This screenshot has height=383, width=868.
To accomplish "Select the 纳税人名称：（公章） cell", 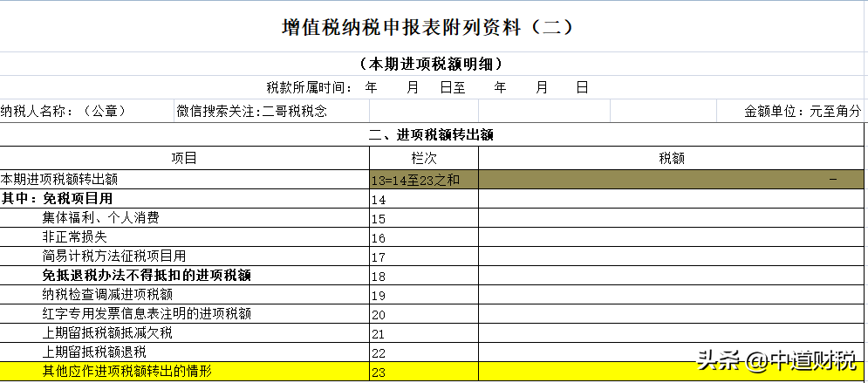I will tap(65, 111).
